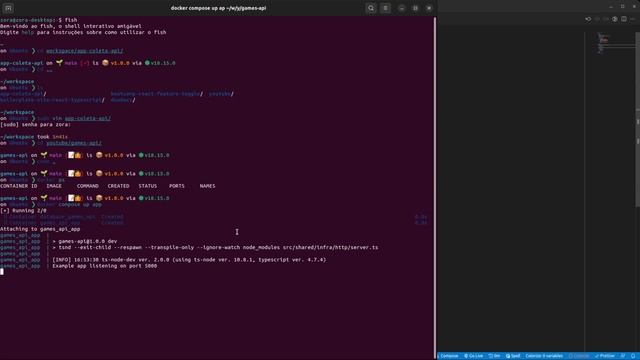The width and height of the screenshot is (640, 360).
Task: Click the 'STATUS' column header text
Action: [x=147, y=186]
